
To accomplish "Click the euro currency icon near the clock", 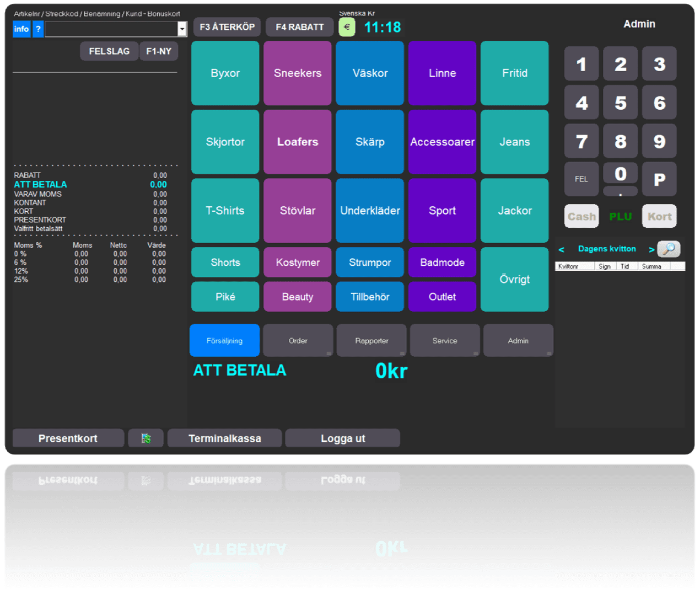I will coord(347,26).
